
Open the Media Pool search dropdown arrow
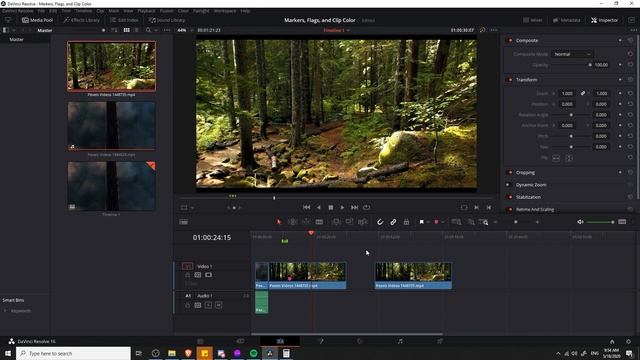(156, 30)
